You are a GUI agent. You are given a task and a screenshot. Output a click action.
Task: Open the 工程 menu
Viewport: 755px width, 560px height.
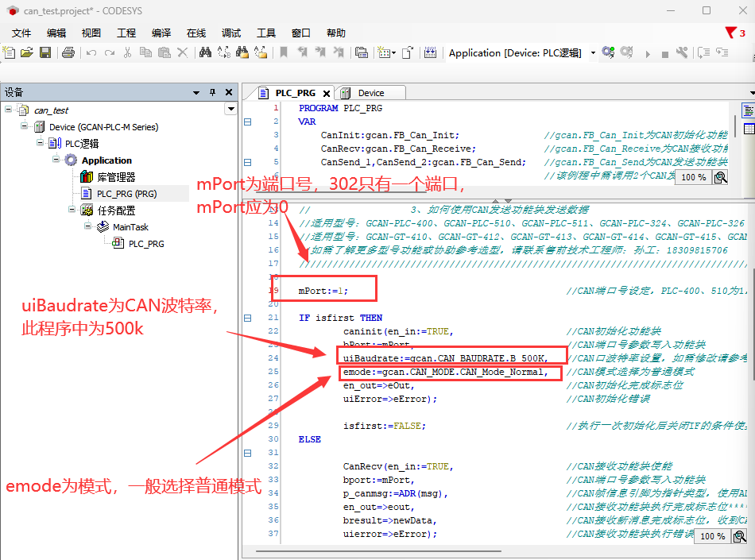coord(126,33)
